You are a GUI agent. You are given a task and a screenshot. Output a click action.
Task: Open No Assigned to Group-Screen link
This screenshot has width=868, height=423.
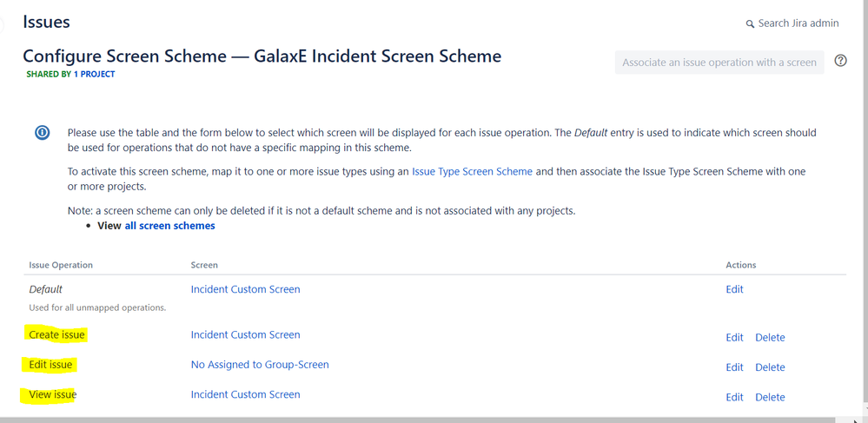pyautogui.click(x=260, y=365)
